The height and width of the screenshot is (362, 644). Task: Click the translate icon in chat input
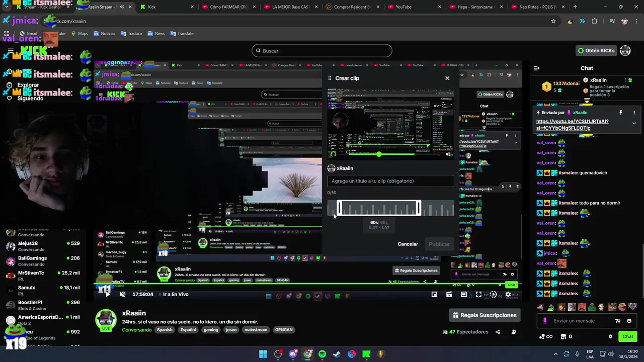click(x=618, y=321)
